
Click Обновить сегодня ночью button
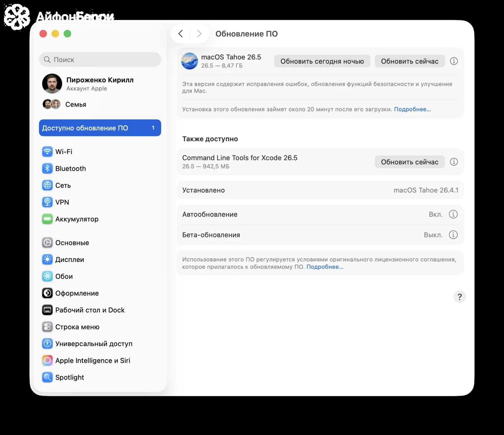[x=322, y=61]
